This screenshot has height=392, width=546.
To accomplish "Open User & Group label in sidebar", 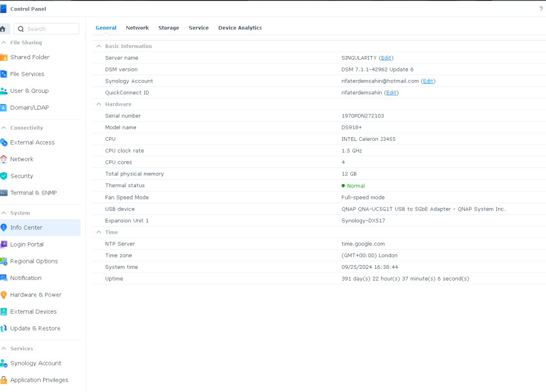I will [x=29, y=91].
